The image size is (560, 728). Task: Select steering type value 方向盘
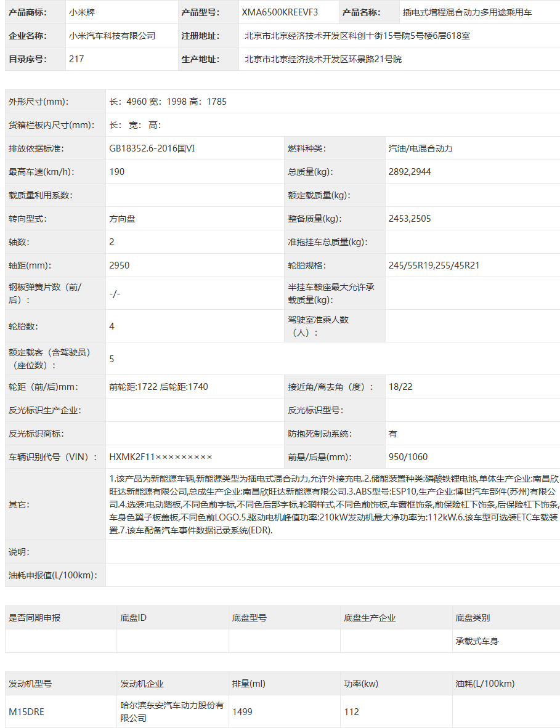click(x=122, y=219)
